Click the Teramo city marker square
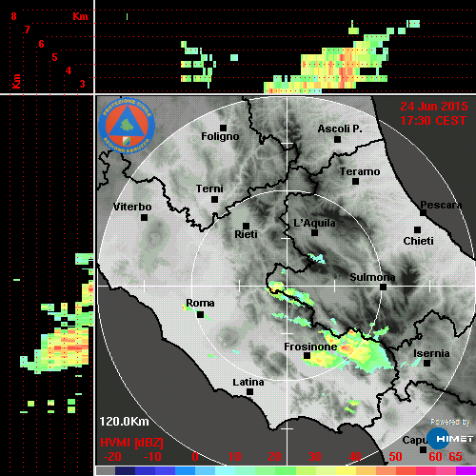 pyautogui.click(x=355, y=182)
